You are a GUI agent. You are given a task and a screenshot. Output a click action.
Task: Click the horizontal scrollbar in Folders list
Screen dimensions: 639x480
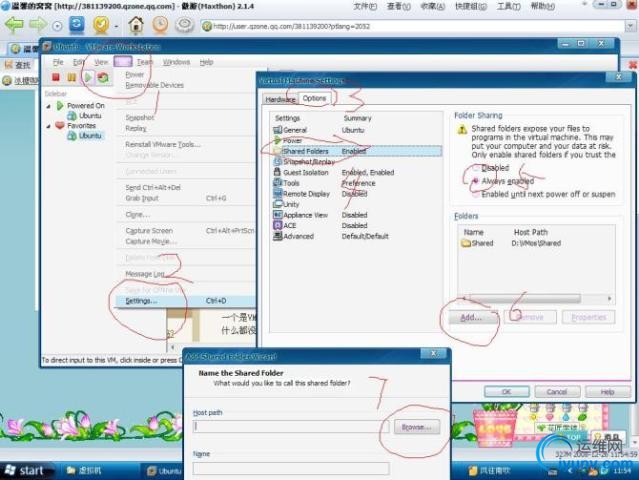point(526,299)
